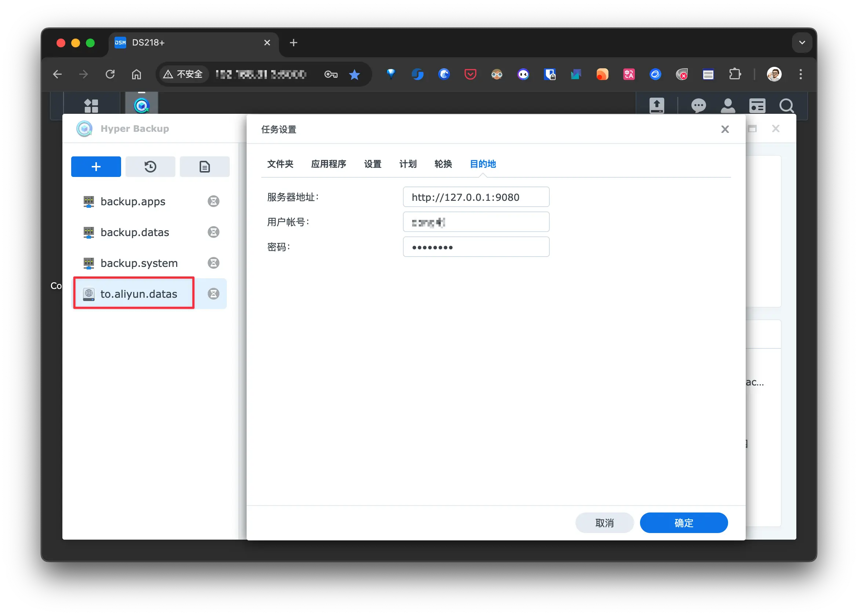The width and height of the screenshot is (858, 616).
Task: Open DSM notifications chat bubble icon
Action: coord(698,106)
